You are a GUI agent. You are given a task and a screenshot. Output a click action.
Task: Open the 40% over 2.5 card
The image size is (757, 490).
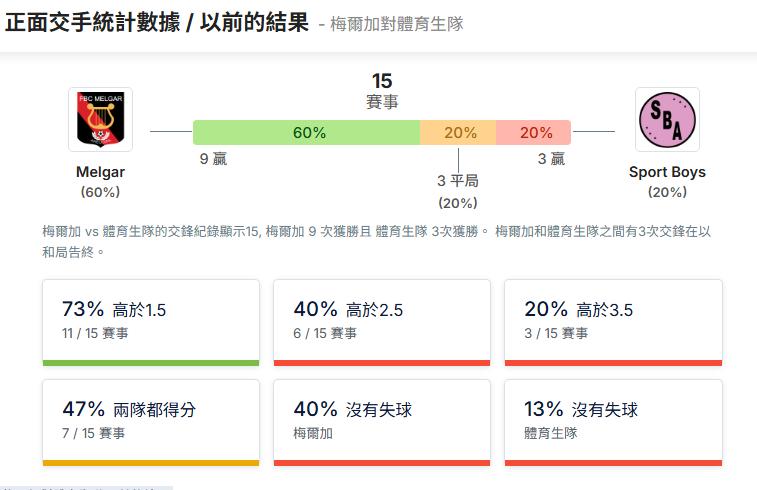382,322
